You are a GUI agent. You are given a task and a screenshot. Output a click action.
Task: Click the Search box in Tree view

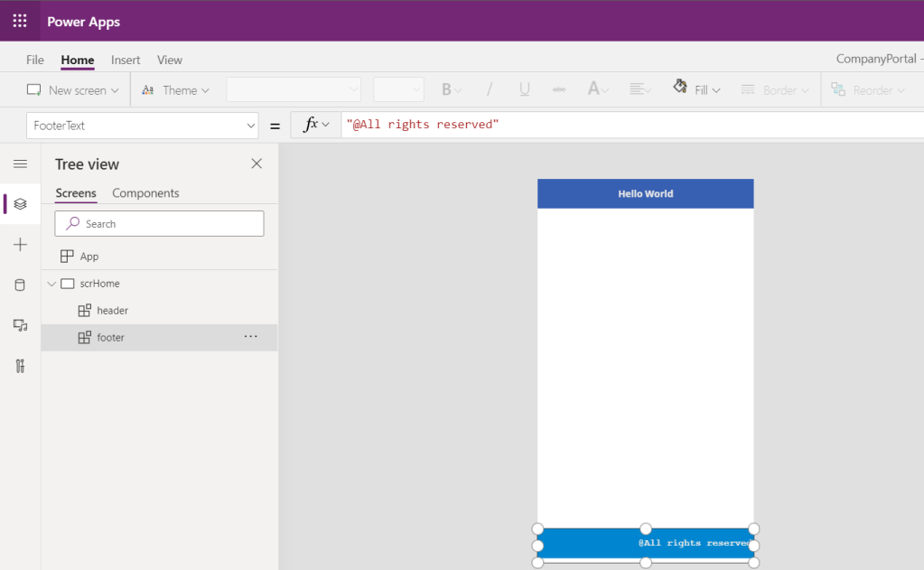tap(159, 224)
